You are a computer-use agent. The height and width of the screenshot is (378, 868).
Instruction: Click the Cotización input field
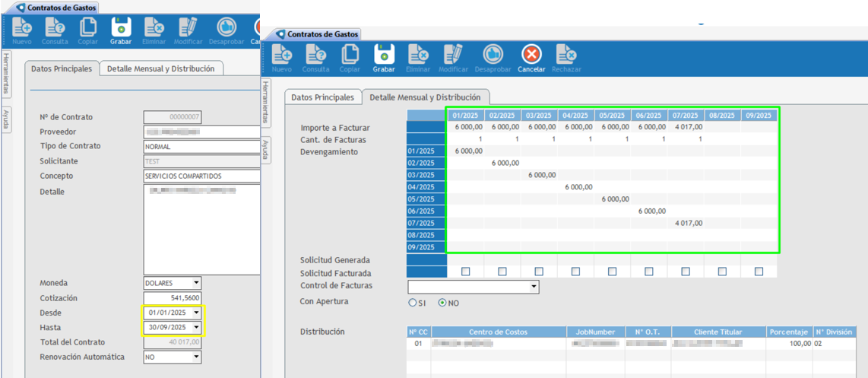(x=172, y=298)
